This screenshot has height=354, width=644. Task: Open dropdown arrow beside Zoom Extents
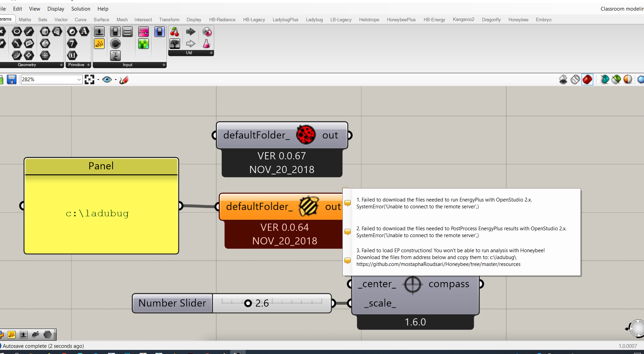pyautogui.click(x=98, y=80)
